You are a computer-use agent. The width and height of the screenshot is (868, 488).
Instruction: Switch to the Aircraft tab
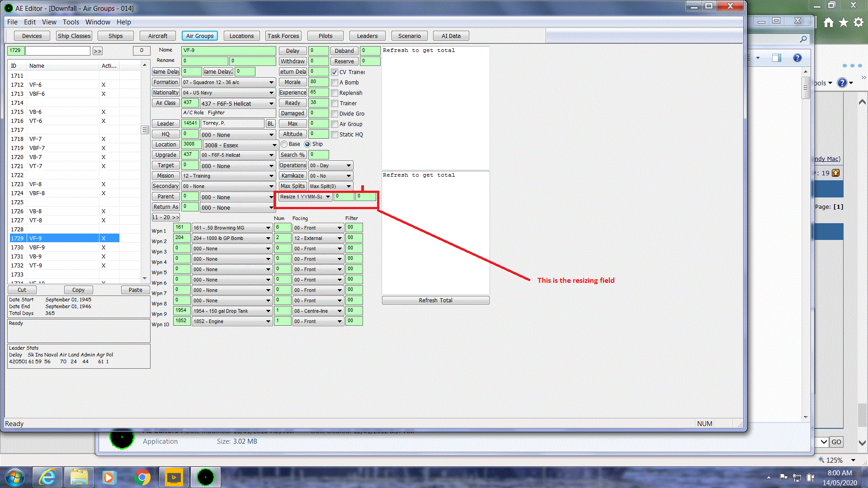[x=158, y=36]
